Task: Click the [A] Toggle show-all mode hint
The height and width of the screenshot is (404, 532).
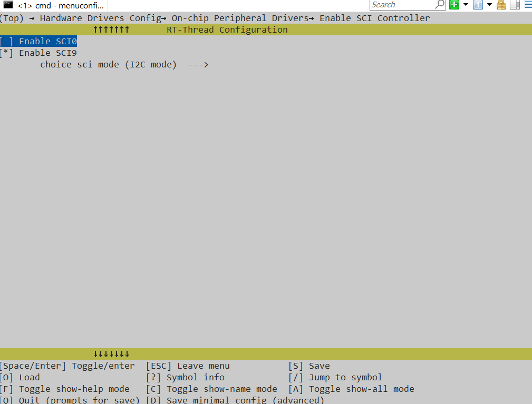Action: point(351,389)
